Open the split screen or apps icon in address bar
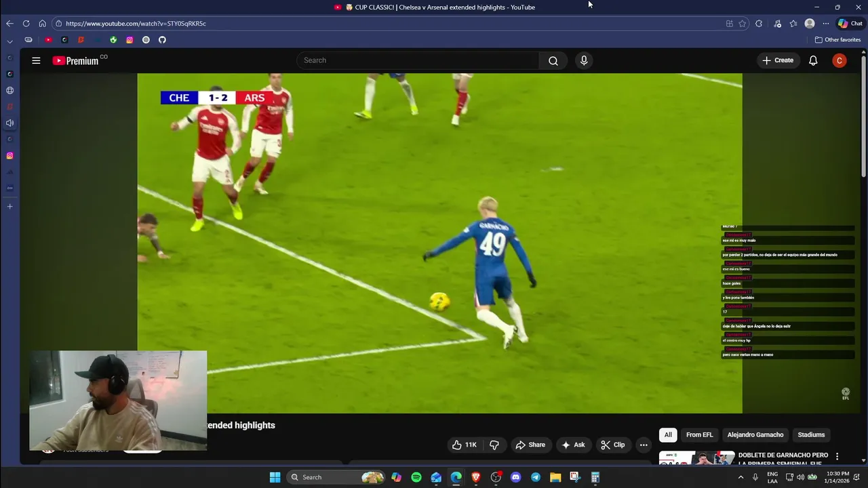Viewport: 868px width, 488px height. [730, 23]
